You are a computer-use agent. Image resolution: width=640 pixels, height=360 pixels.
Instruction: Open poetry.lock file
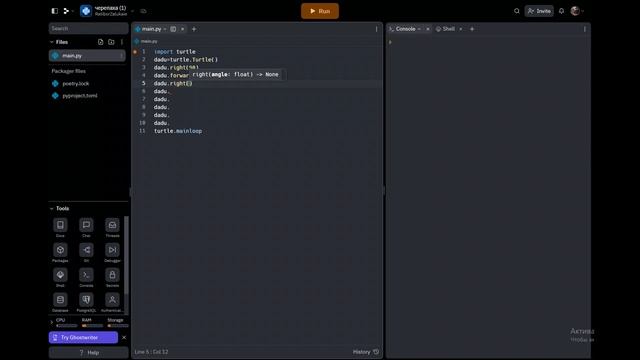(76, 83)
